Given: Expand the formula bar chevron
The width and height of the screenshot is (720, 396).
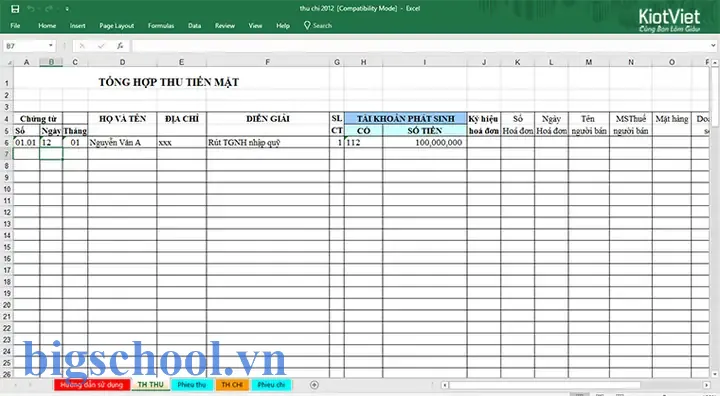Looking at the screenshot, I should (x=713, y=46).
